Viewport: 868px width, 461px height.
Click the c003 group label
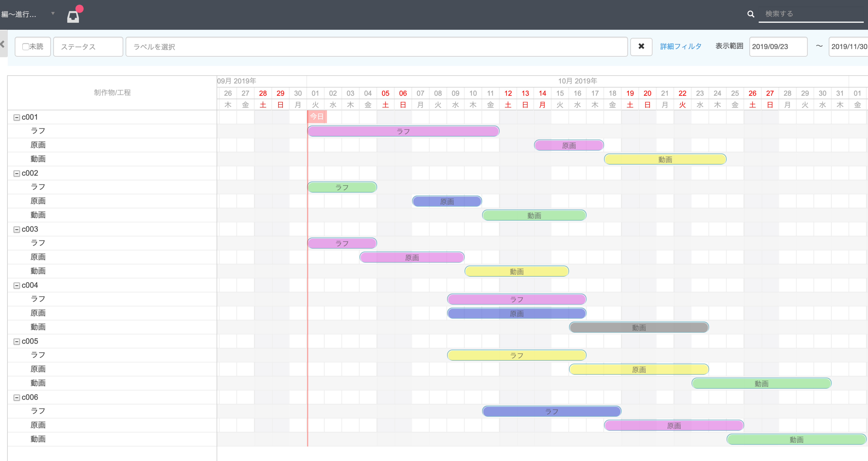[30, 229]
